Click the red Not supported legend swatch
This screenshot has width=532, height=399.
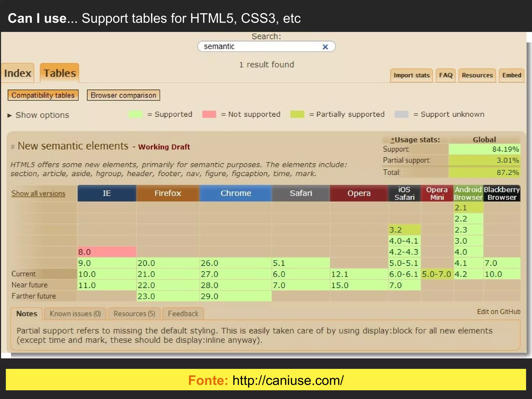(209, 114)
